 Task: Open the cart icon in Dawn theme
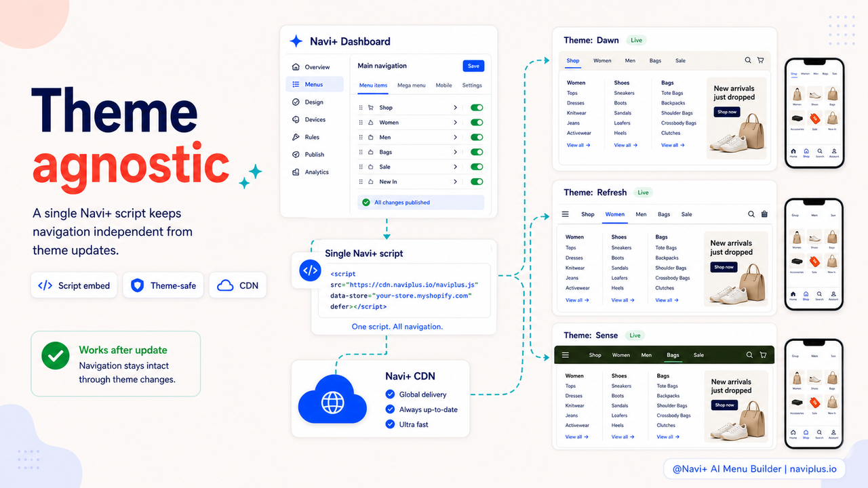tap(761, 60)
